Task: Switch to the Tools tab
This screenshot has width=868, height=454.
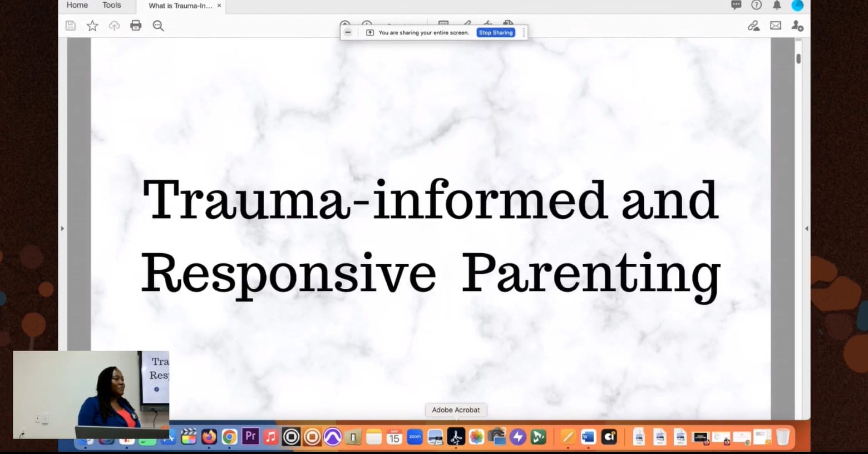Action: click(111, 5)
